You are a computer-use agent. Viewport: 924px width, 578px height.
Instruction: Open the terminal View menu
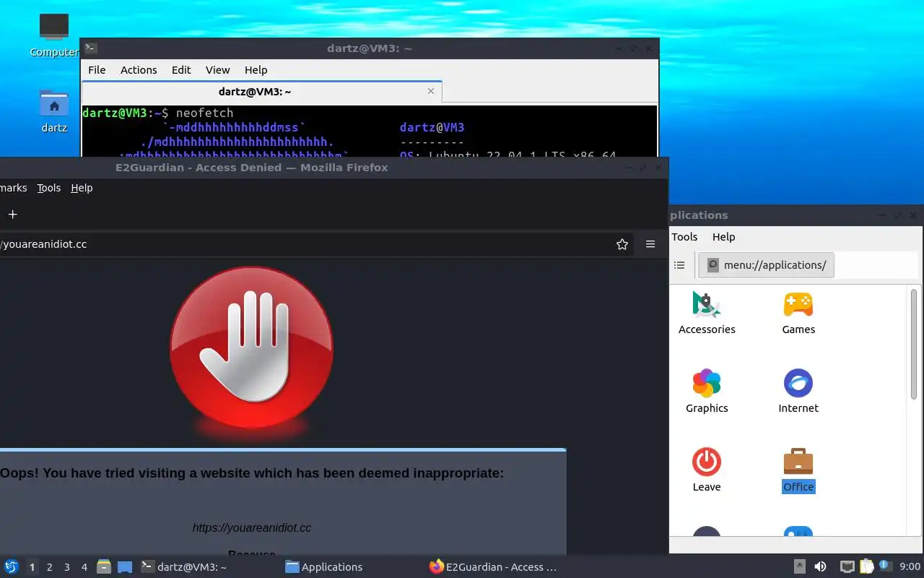point(217,70)
